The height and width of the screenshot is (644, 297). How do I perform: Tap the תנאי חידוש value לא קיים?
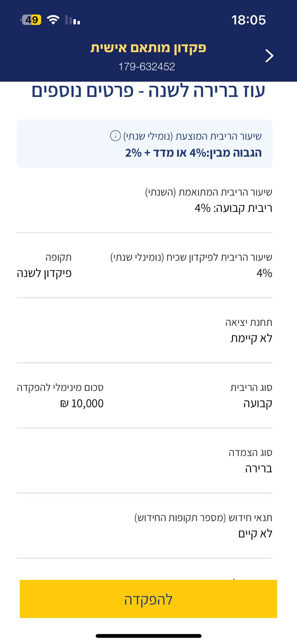click(255, 534)
